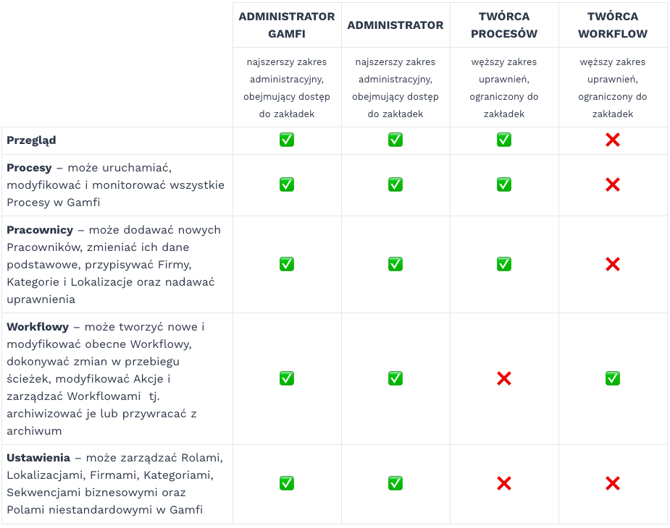The width and height of the screenshot is (670, 528).
Task: Click green checkmark for Procesy under Twórca Procesów
Action: point(504,185)
